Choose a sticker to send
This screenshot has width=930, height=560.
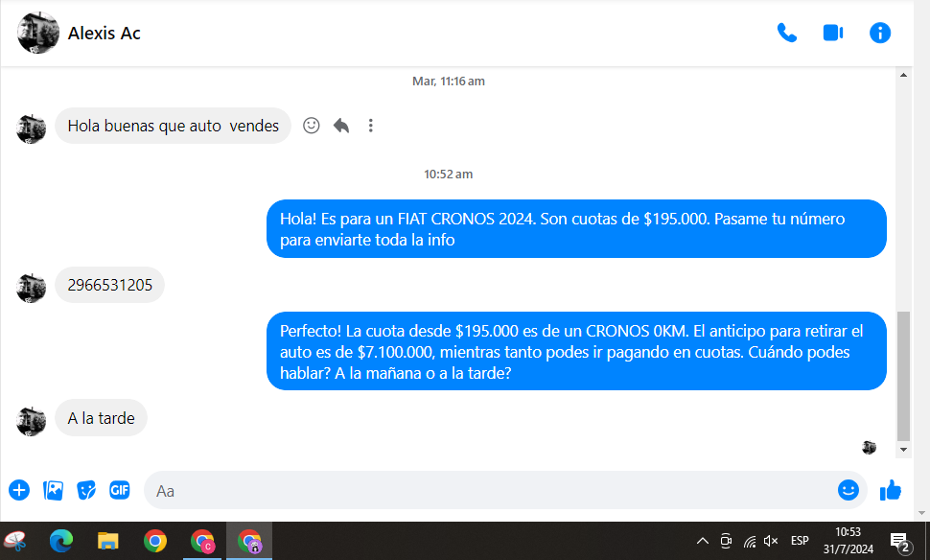[86, 490]
